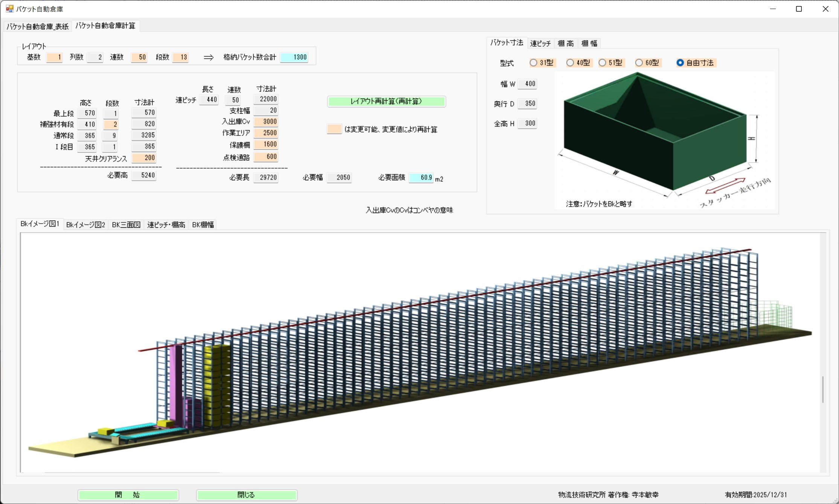Screen dimensions: 839x504
Task: Click the 入出庫Cv value field
Action: pyautogui.click(x=266, y=122)
